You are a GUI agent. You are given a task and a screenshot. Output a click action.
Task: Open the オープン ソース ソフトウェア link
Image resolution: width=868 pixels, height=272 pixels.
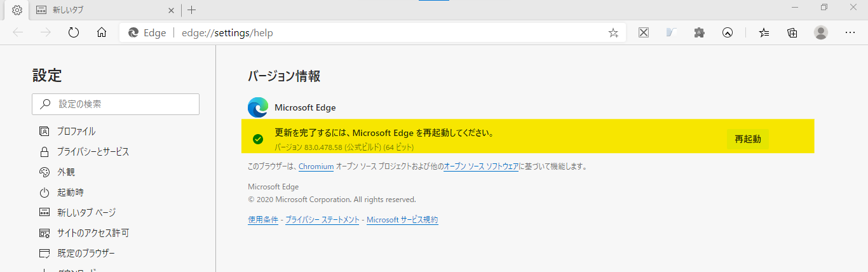481,167
